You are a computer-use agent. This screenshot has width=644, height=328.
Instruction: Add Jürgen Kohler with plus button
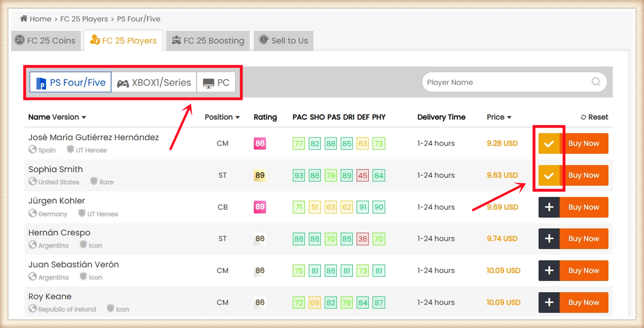click(549, 207)
